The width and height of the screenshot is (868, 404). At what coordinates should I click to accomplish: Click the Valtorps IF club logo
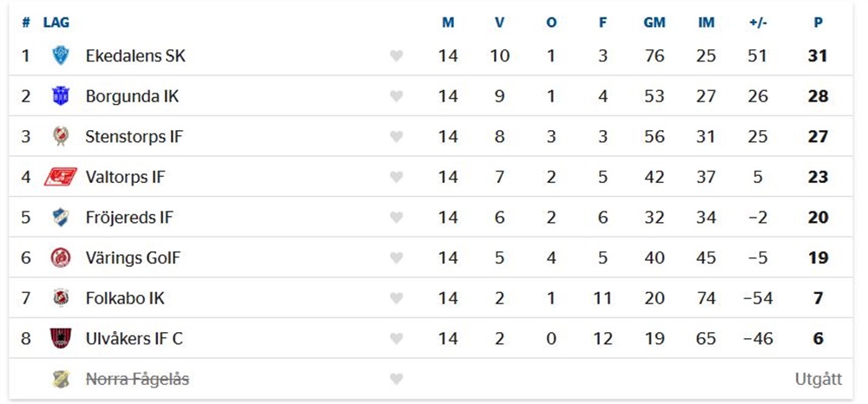(x=61, y=177)
